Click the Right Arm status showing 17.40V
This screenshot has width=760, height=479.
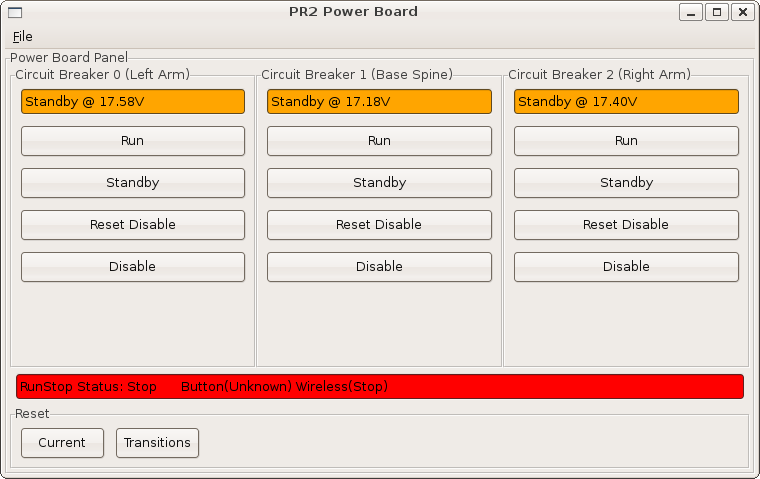click(x=626, y=102)
